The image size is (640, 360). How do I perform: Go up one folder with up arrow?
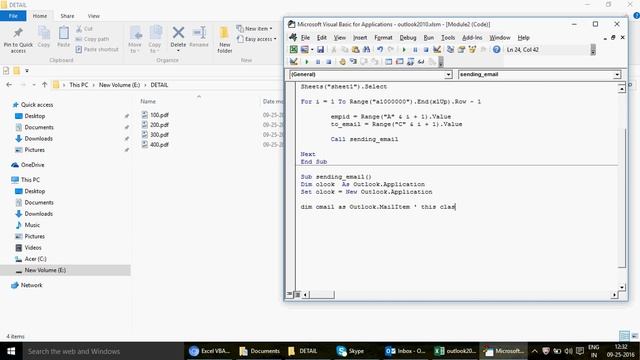tap(44, 85)
